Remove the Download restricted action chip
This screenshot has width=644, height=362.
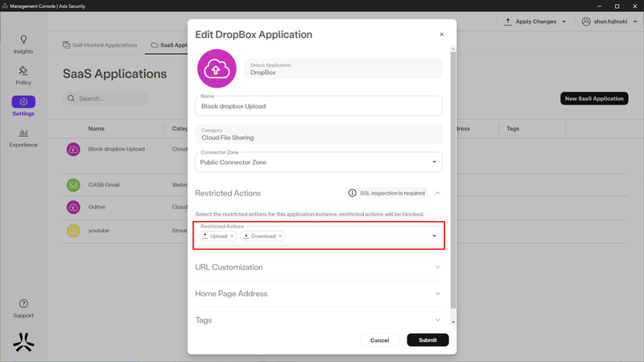pyautogui.click(x=280, y=236)
